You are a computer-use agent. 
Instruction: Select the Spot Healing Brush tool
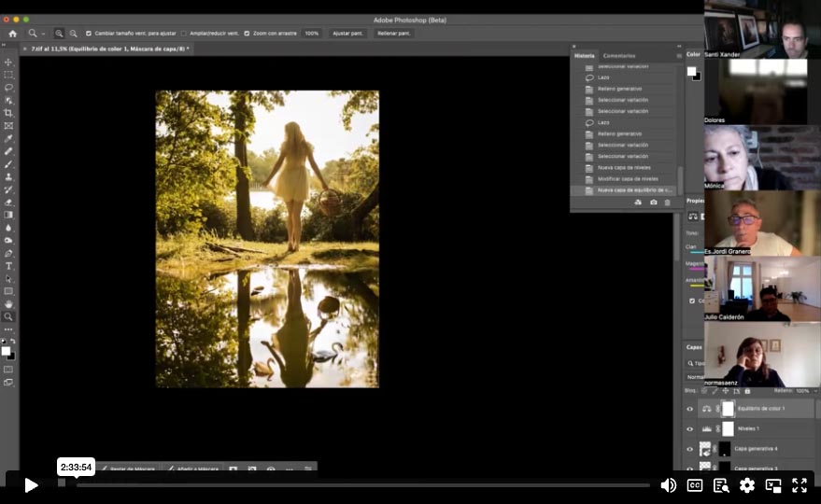(8, 151)
